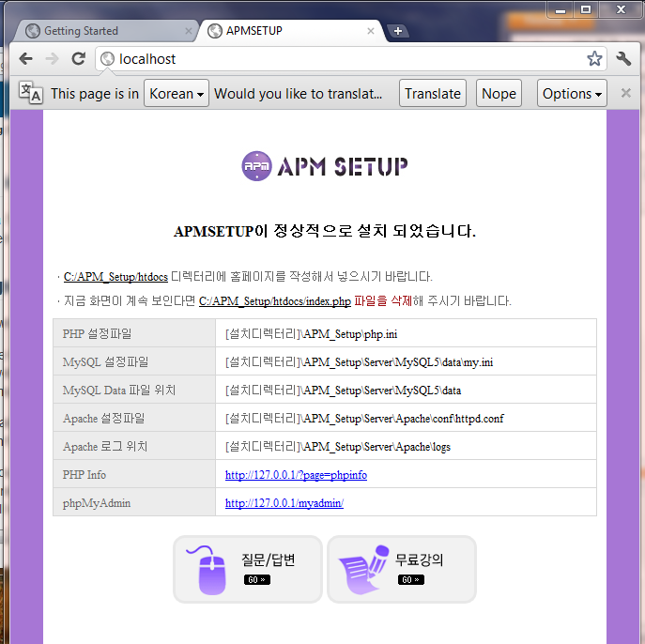Click the 무료강의 card title

pos(419,560)
